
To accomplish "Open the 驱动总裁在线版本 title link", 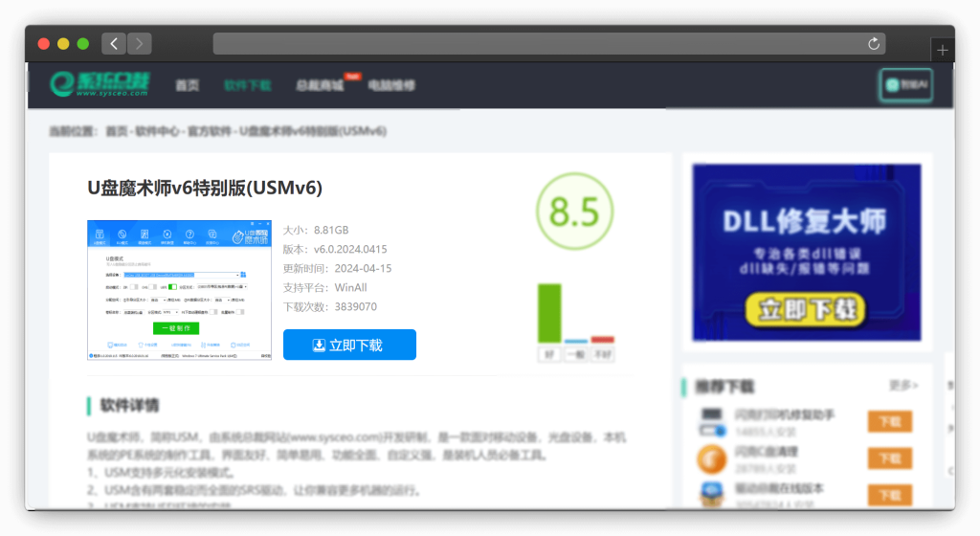I will tap(779, 488).
